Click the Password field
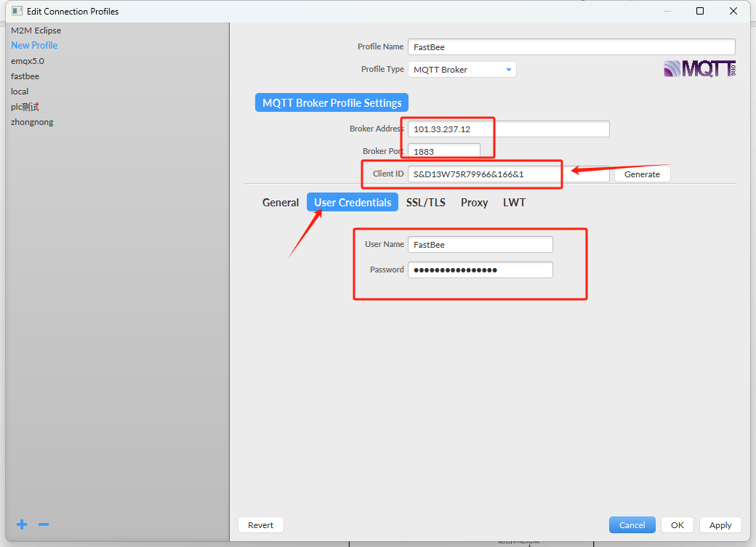This screenshot has width=756, height=547. coord(480,270)
